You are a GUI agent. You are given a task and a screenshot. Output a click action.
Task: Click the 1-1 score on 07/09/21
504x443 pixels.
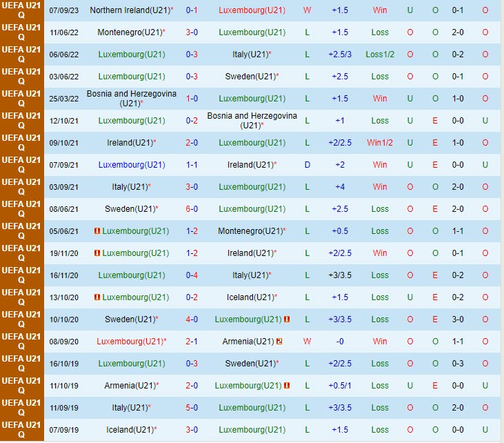(x=192, y=165)
